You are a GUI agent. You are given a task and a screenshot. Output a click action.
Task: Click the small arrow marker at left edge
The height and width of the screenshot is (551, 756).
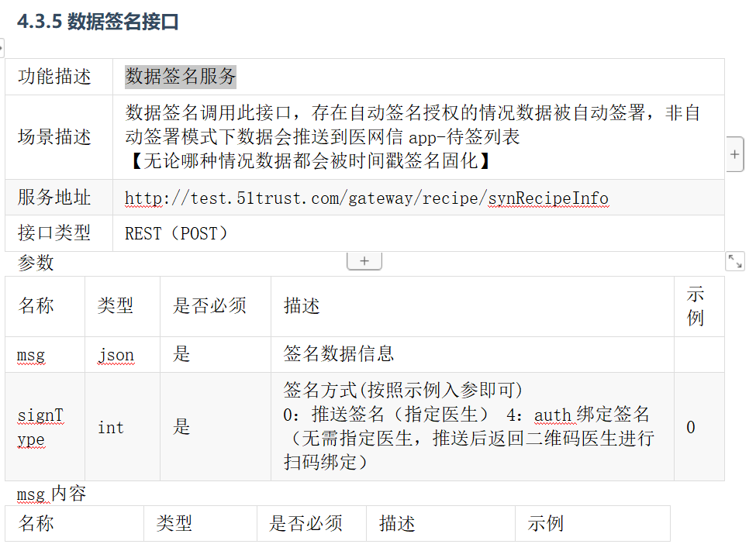[x=2, y=48]
